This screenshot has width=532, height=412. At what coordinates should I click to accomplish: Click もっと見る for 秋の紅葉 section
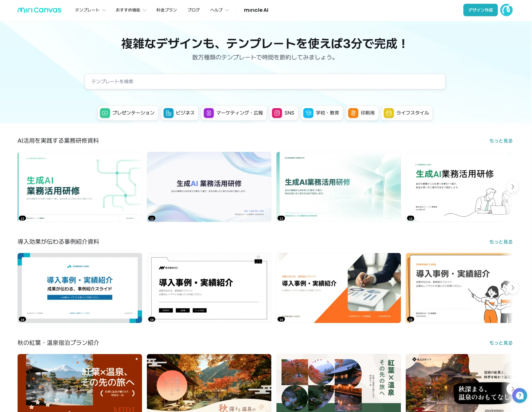point(501,343)
